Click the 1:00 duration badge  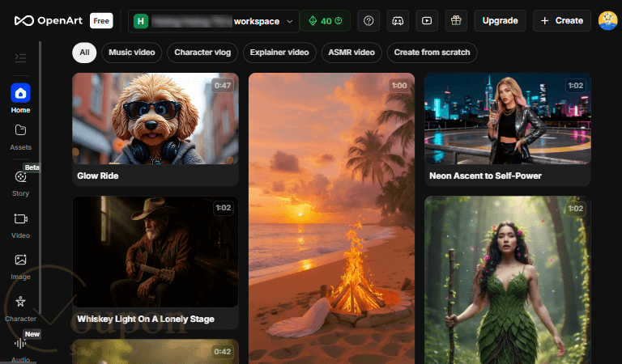point(399,86)
